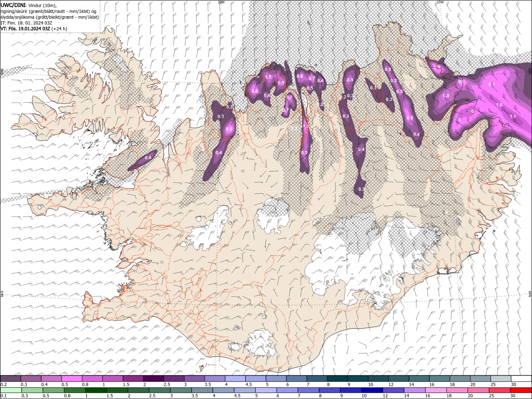The image size is (532, 399).
Task: Click the lavender swatch between 4 and 4.5 on the purple scale
Action: [x=235, y=379]
